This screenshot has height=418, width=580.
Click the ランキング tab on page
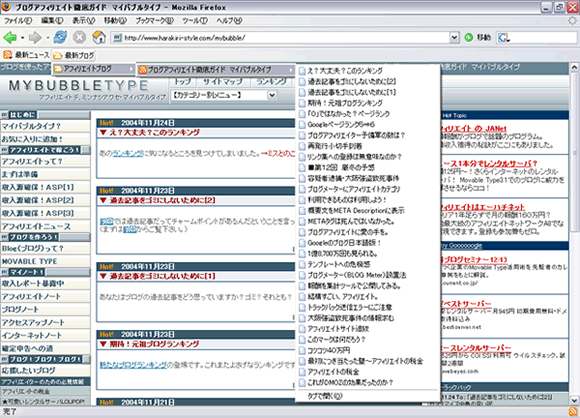272,82
